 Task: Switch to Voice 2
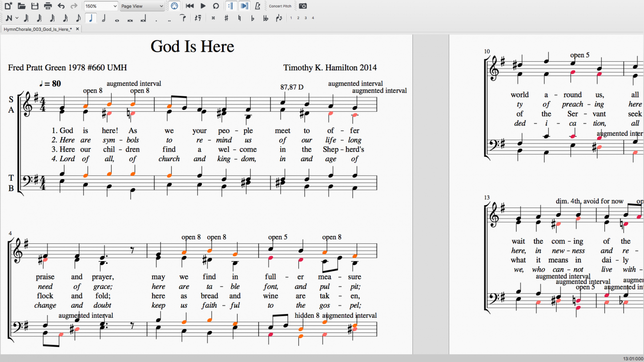coord(299,18)
